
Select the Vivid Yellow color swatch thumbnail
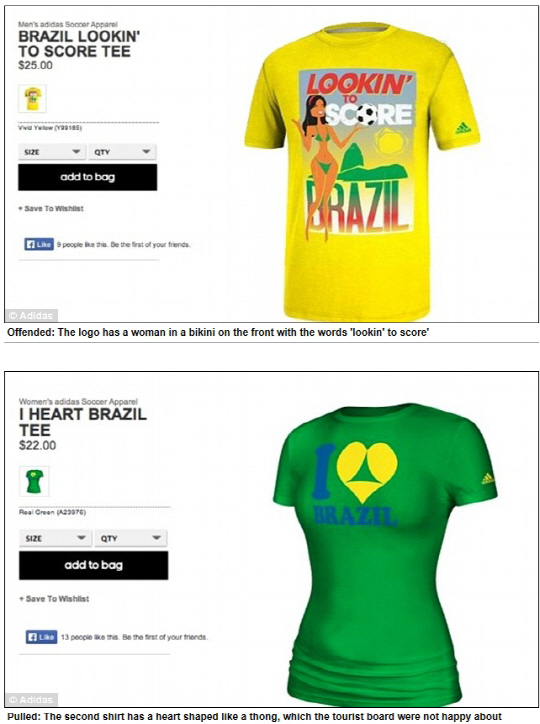(x=32, y=99)
